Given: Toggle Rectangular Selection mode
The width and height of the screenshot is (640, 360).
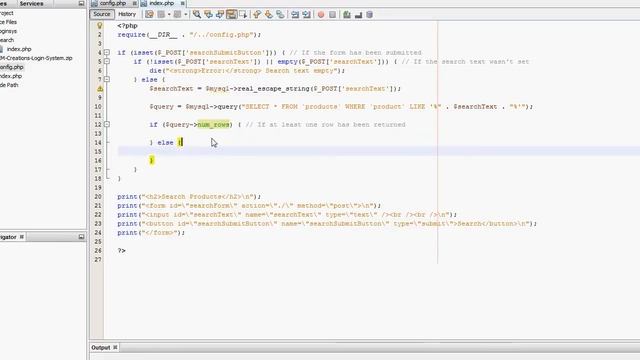Looking at the screenshot, I should [x=243, y=14].
